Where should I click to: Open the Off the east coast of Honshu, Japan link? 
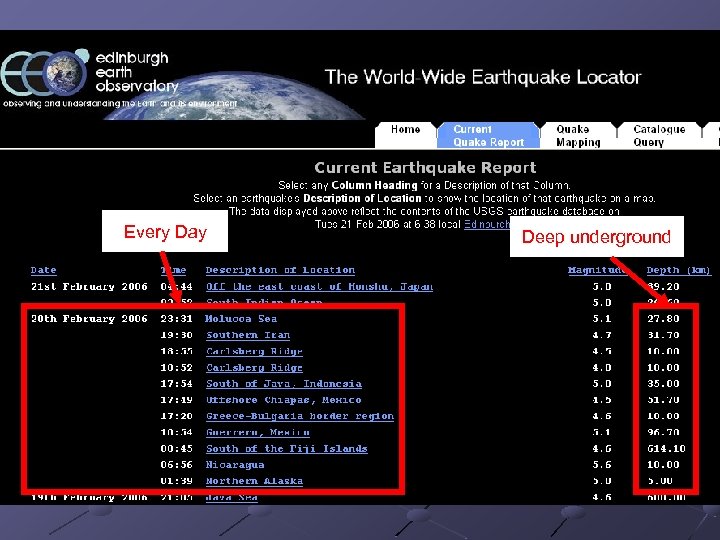319,287
